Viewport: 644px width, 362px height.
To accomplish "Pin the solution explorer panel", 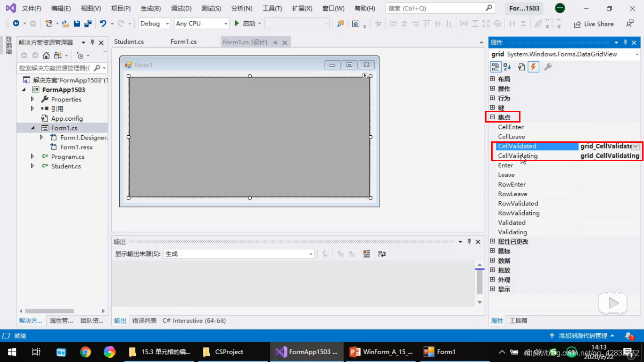I will click(92, 42).
